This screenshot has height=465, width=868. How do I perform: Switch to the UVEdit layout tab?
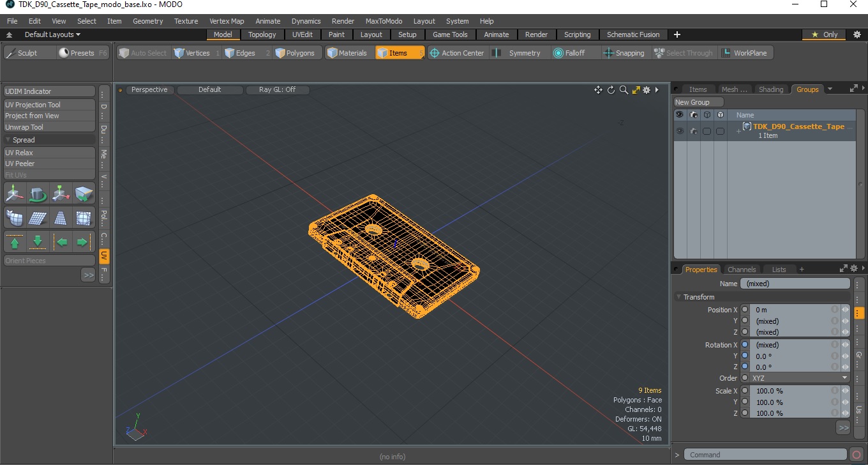(x=303, y=34)
